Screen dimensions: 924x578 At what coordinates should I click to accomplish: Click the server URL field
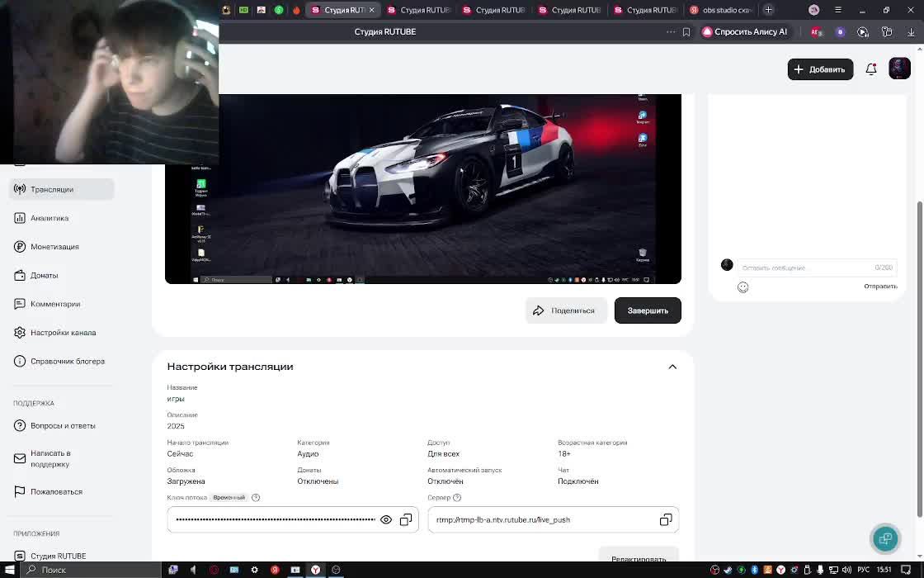[x=554, y=519]
